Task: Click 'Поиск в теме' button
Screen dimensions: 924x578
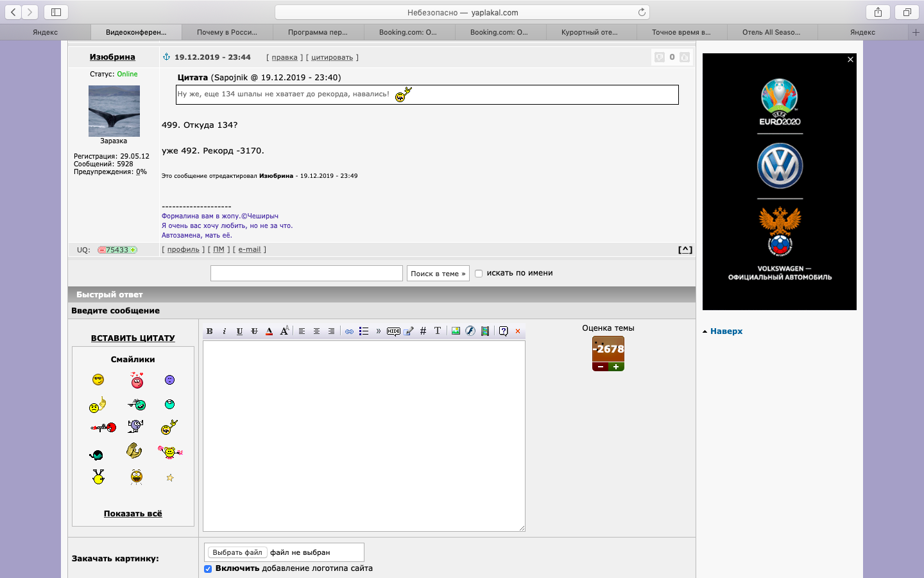Action: (438, 274)
